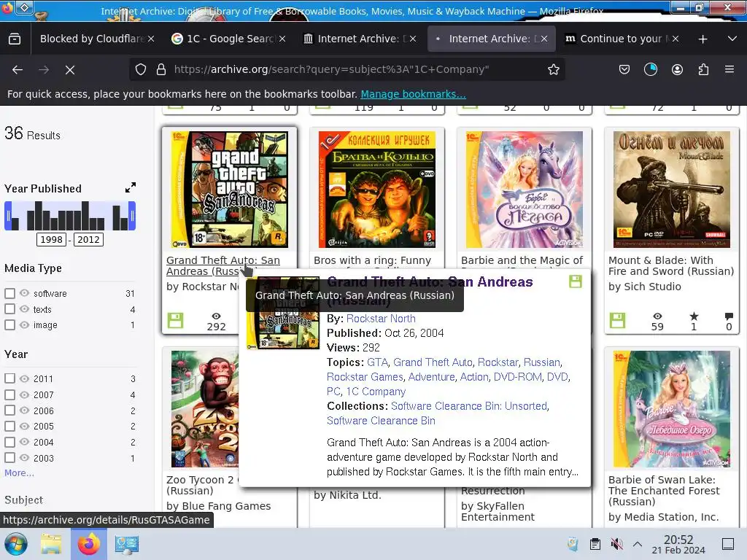Close the 1C Google Search tab
Viewport: 747px width, 560px height.
tap(282, 39)
